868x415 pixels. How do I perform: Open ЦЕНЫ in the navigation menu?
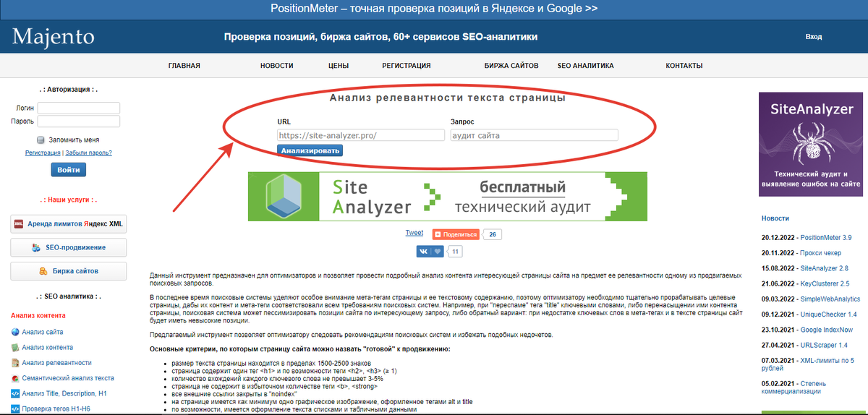[x=338, y=66]
